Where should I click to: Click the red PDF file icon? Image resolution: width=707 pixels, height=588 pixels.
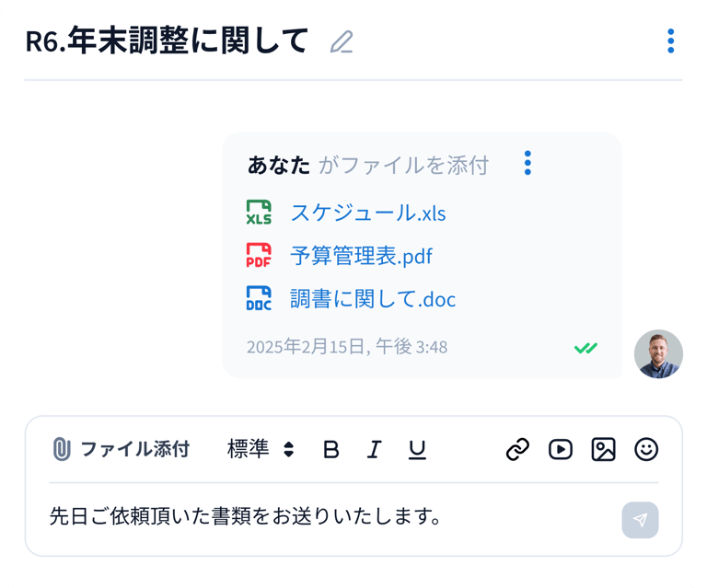point(259,256)
